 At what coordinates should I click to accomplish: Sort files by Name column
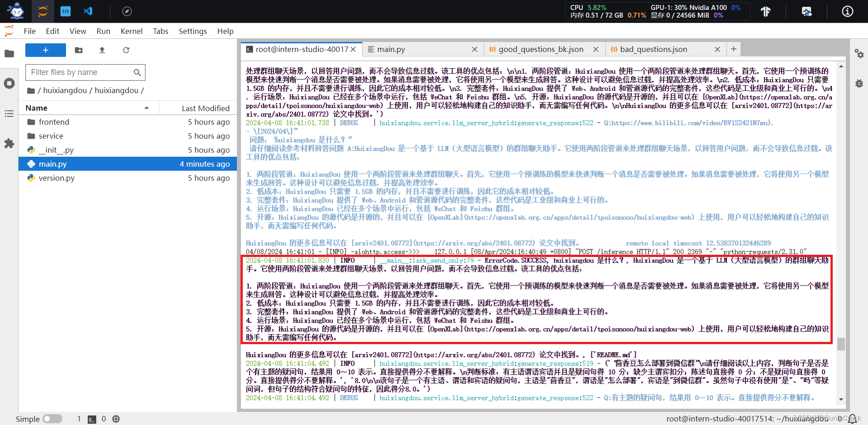(88, 108)
